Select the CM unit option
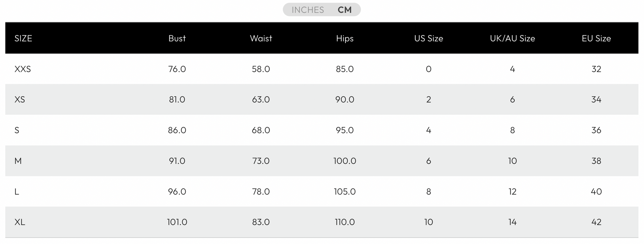 [x=345, y=10]
